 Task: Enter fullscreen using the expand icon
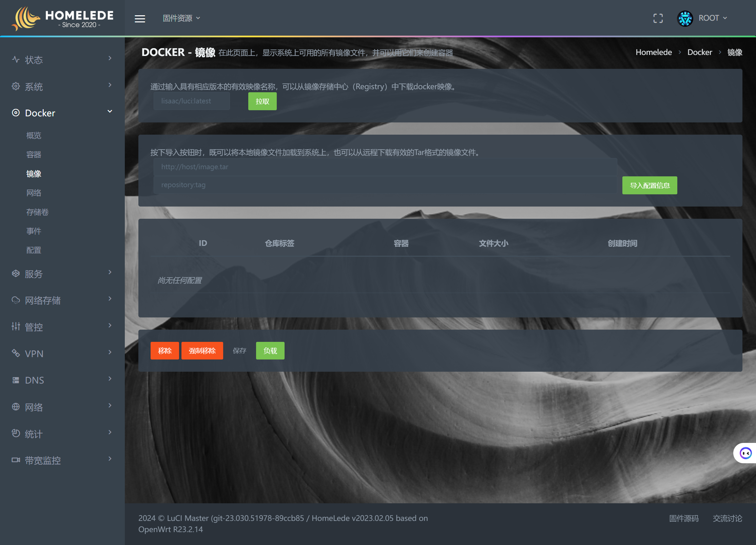658,18
